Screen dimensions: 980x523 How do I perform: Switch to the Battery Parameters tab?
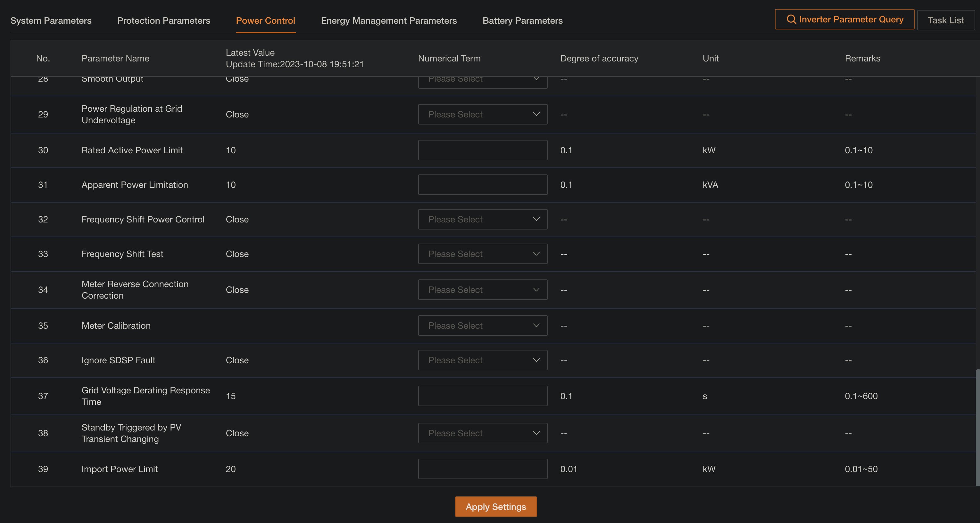pos(522,20)
